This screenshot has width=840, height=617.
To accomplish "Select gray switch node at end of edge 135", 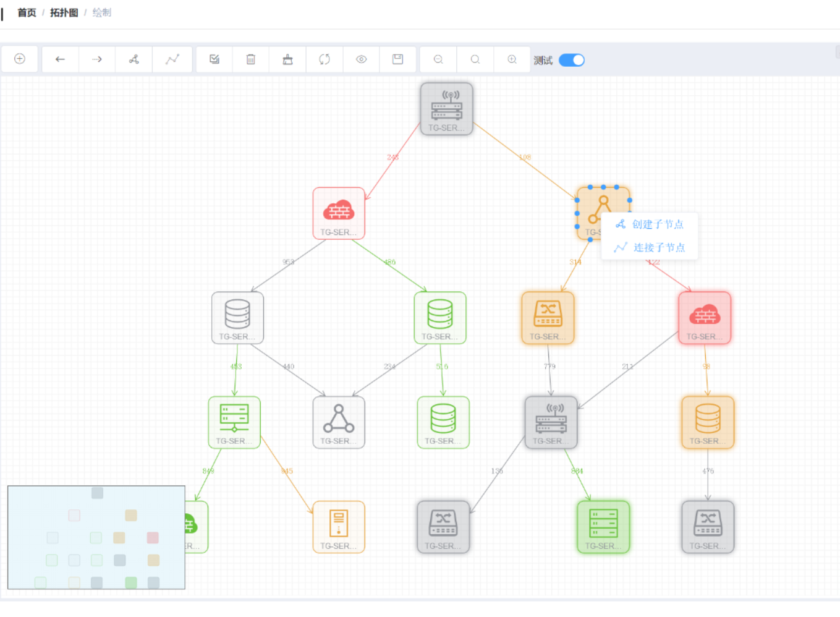I will point(443,527).
